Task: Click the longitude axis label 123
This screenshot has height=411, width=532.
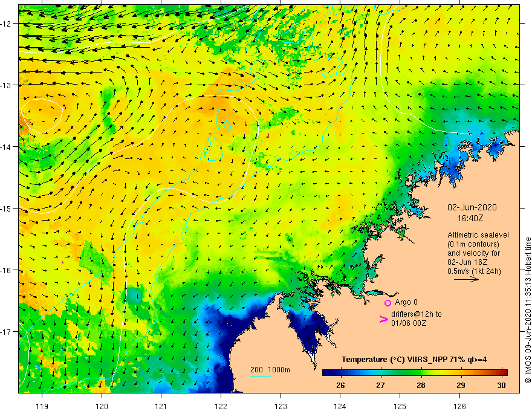Action: point(281,406)
